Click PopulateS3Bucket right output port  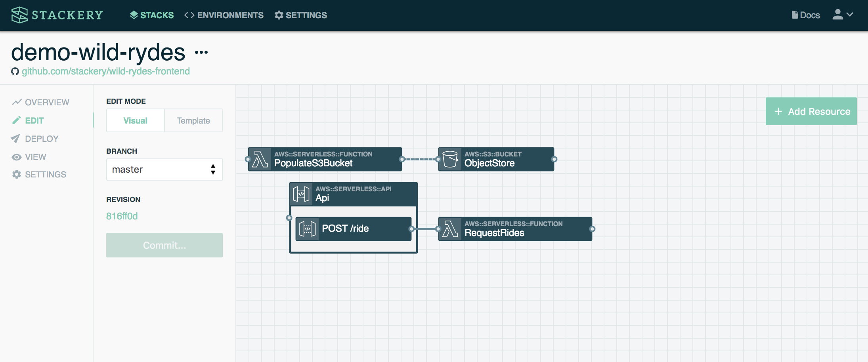pyautogui.click(x=402, y=159)
